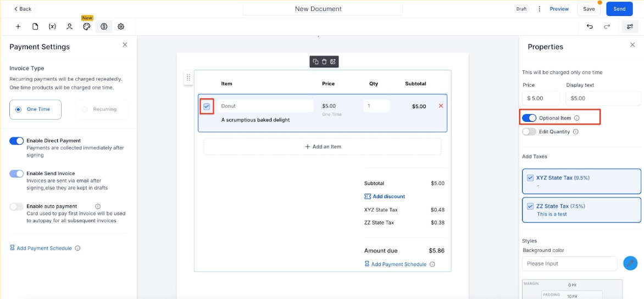Open the styles palette icon
The image size is (644, 299).
coord(87,26)
